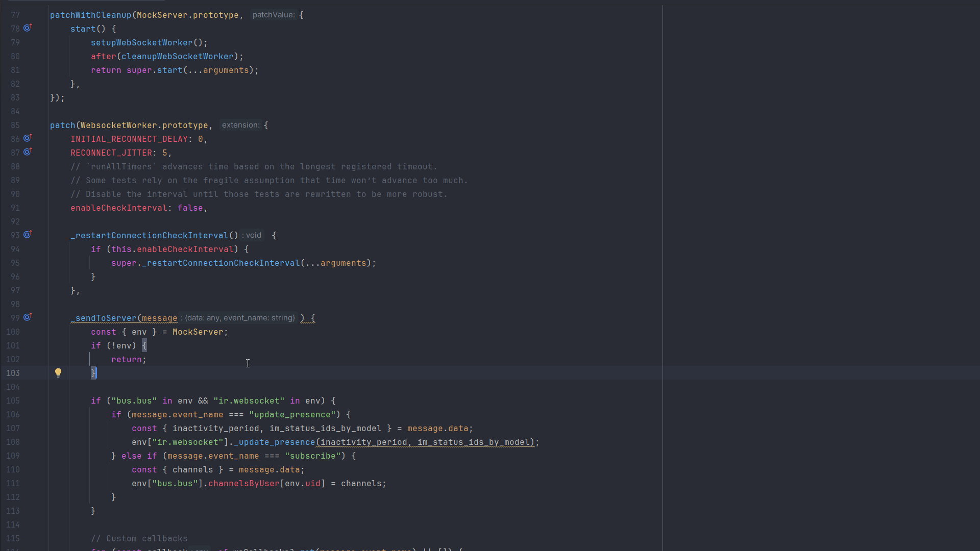Click the override marker next to _restartConnectionCheckInterval
Viewport: 980px width, 551px height.
click(28, 235)
